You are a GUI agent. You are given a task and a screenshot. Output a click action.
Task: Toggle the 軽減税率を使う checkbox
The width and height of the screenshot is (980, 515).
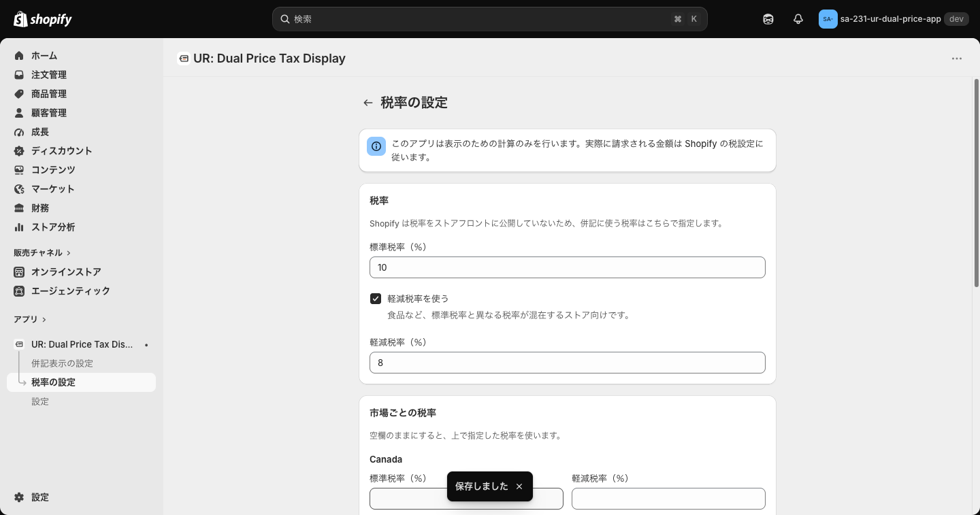point(376,299)
